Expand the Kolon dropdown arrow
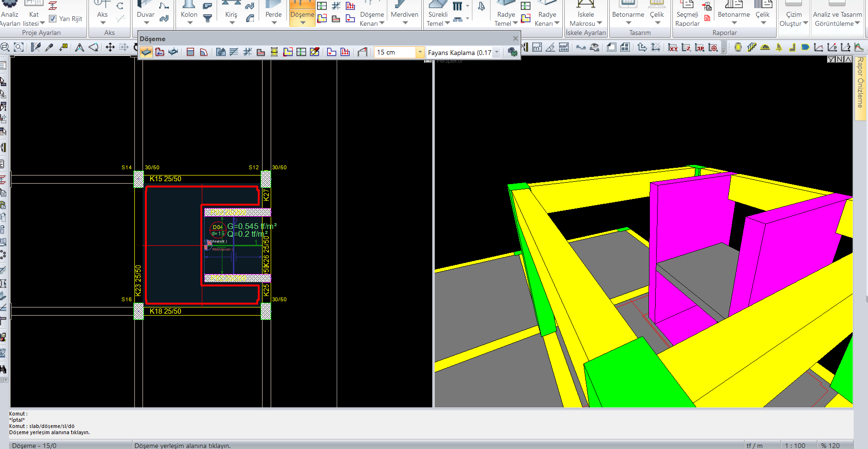Image resolution: width=868 pixels, height=449 pixels. coord(189,23)
